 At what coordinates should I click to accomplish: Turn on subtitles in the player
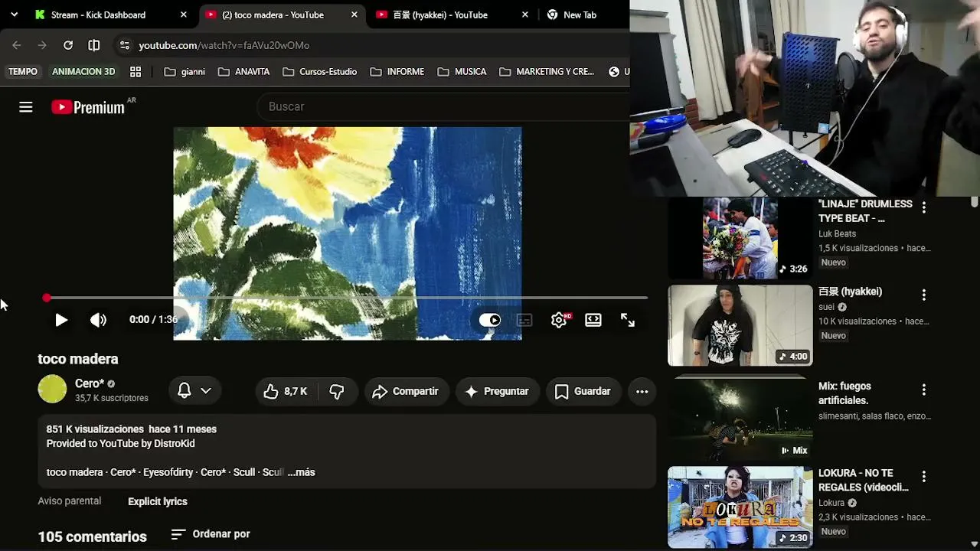coord(524,320)
